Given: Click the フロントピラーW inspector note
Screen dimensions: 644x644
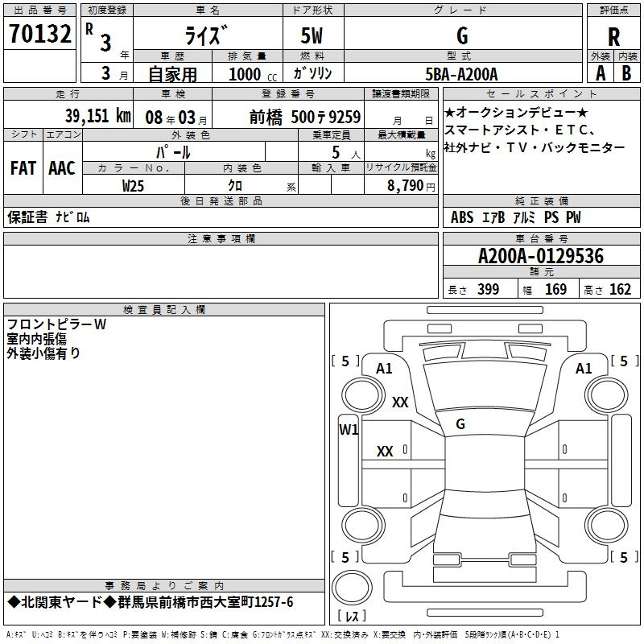Looking at the screenshot, I should [x=56, y=324].
